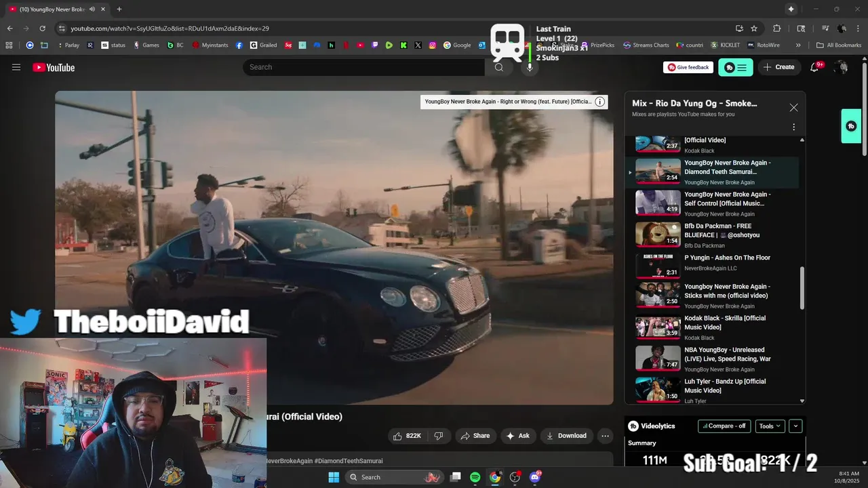Select NBA YoungBoy Unreleased LIVE entry

pyautogui.click(x=712, y=359)
